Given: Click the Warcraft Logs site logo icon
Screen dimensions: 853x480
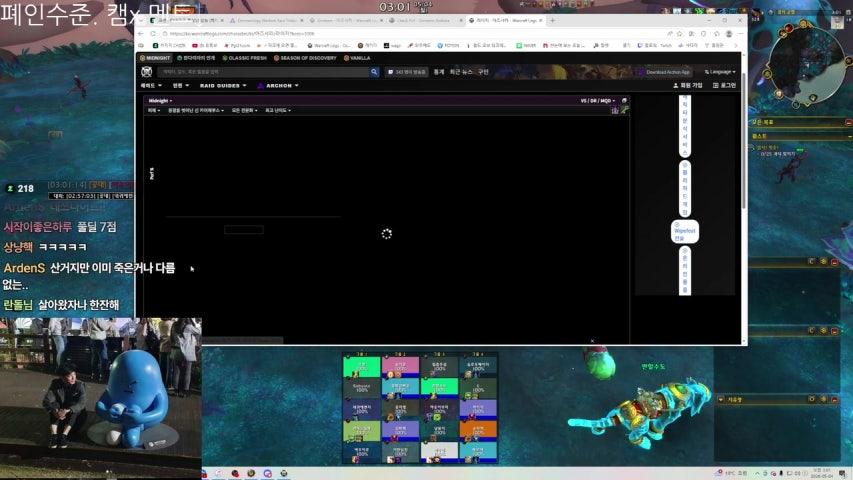Looking at the screenshot, I should [x=146, y=72].
